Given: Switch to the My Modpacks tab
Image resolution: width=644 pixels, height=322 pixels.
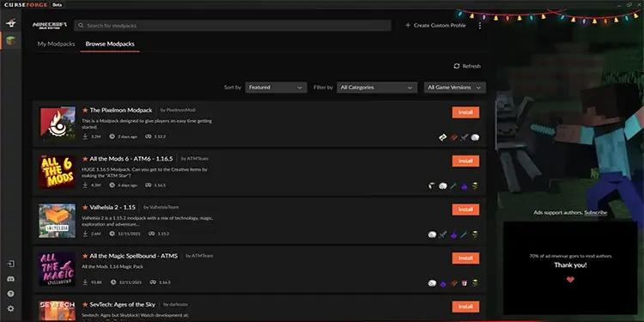Looking at the screenshot, I should 56,44.
